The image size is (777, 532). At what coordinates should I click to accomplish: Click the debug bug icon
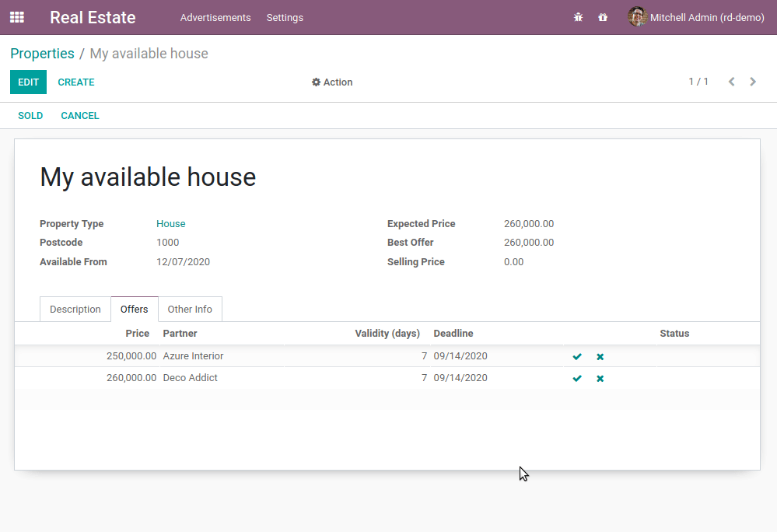tap(578, 17)
